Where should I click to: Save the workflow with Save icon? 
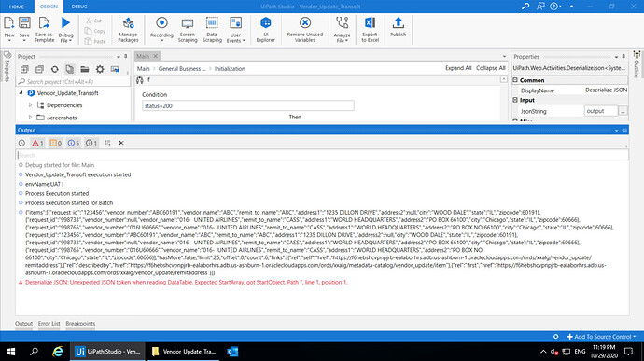[x=24, y=28]
